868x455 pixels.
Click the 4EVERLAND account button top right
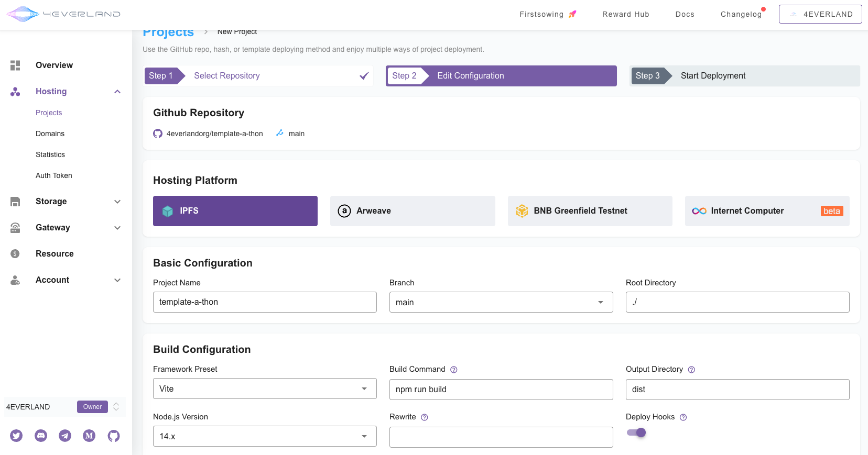point(820,14)
